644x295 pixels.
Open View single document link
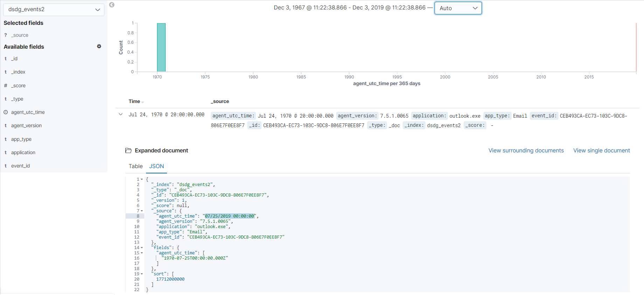[601, 151]
